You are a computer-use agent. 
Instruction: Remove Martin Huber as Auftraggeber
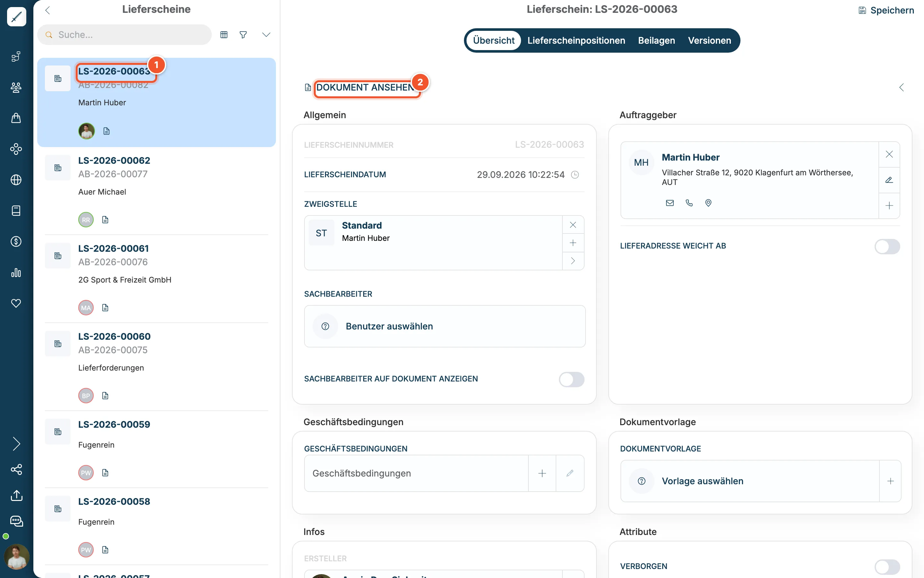(889, 154)
